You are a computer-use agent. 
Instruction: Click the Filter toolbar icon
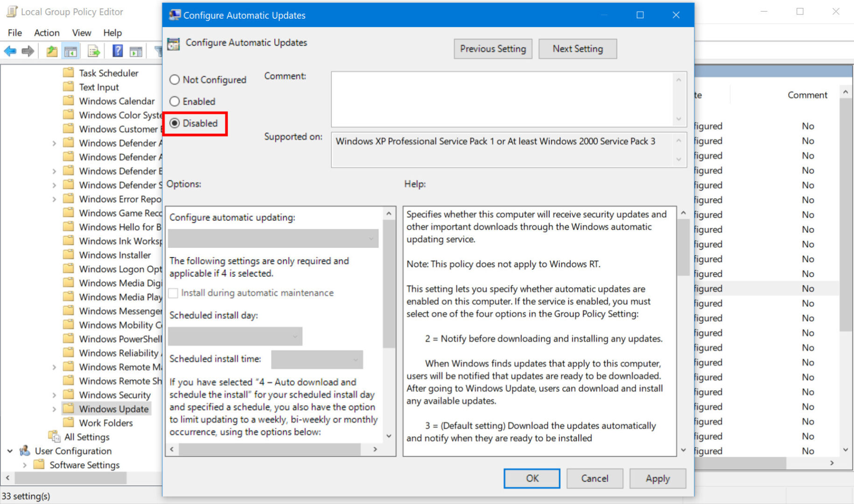158,51
